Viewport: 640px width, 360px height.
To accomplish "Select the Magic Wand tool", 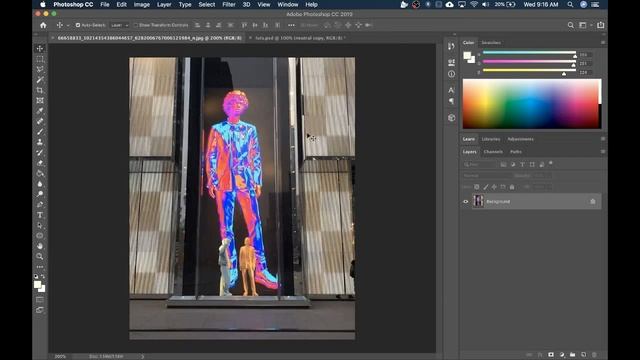I will [x=40, y=80].
